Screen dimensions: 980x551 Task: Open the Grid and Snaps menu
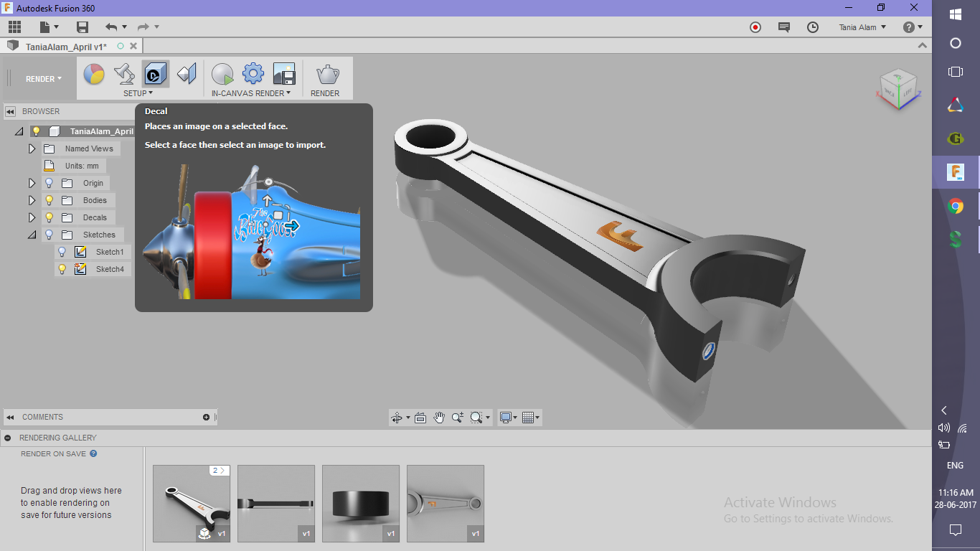531,418
